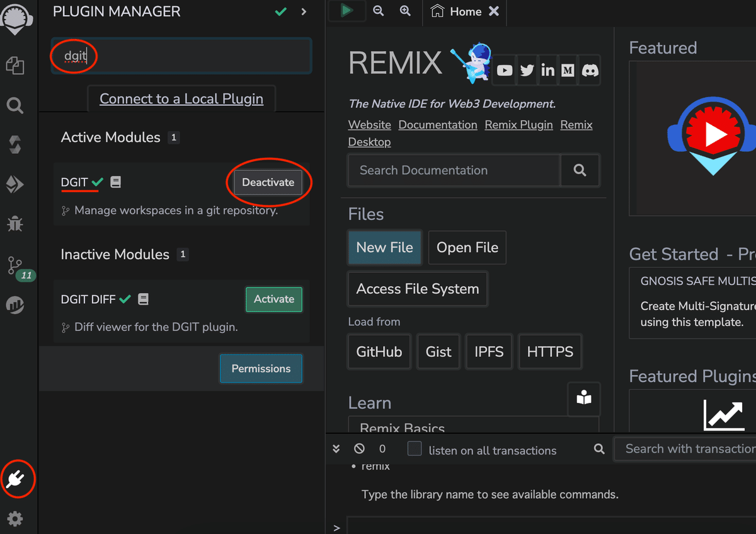756x534 pixels.
Task: Click the plugin search field containing dgit
Action: point(181,56)
